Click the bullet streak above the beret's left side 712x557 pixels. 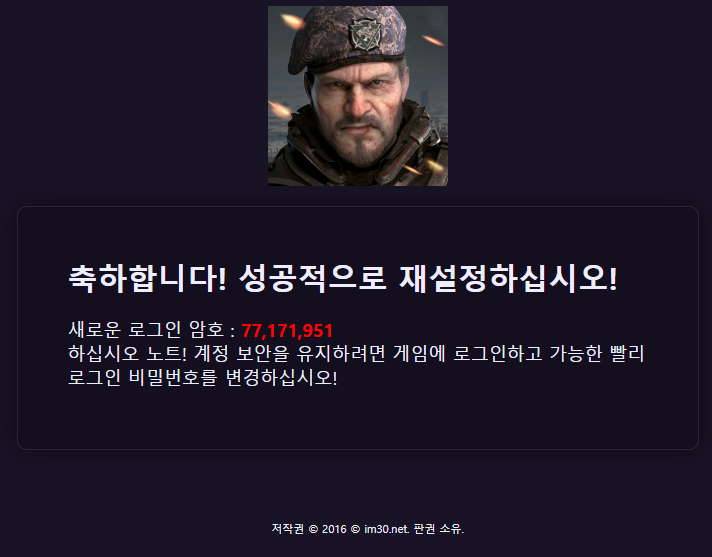click(x=292, y=21)
